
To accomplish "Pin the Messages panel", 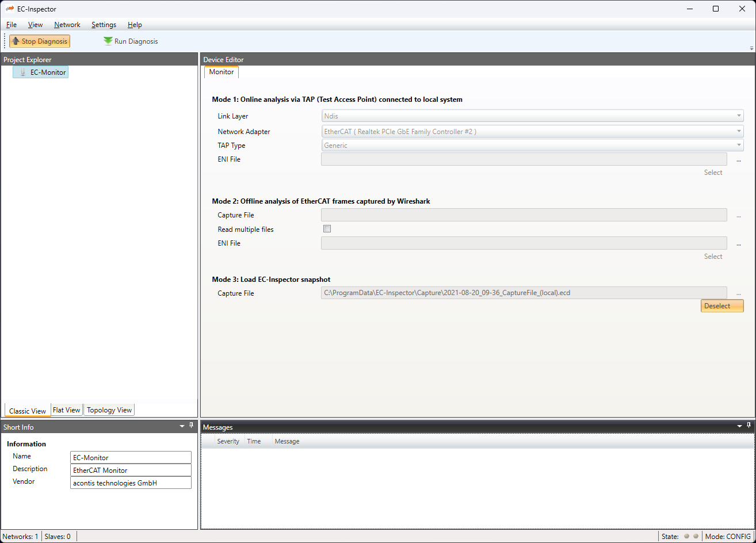I will click(x=749, y=426).
